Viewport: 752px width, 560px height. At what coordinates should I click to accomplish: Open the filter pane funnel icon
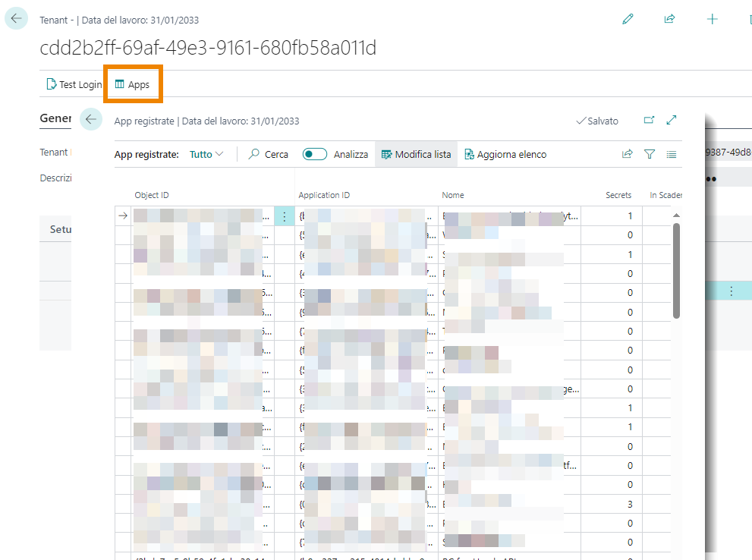pyautogui.click(x=650, y=154)
